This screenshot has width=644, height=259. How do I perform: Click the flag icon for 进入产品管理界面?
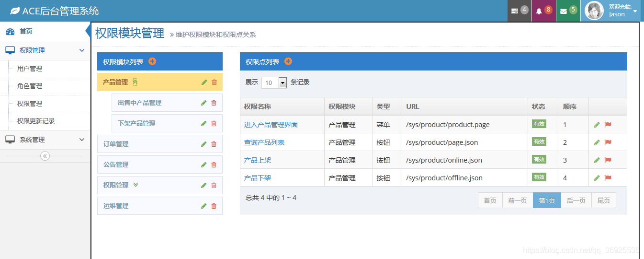608,125
